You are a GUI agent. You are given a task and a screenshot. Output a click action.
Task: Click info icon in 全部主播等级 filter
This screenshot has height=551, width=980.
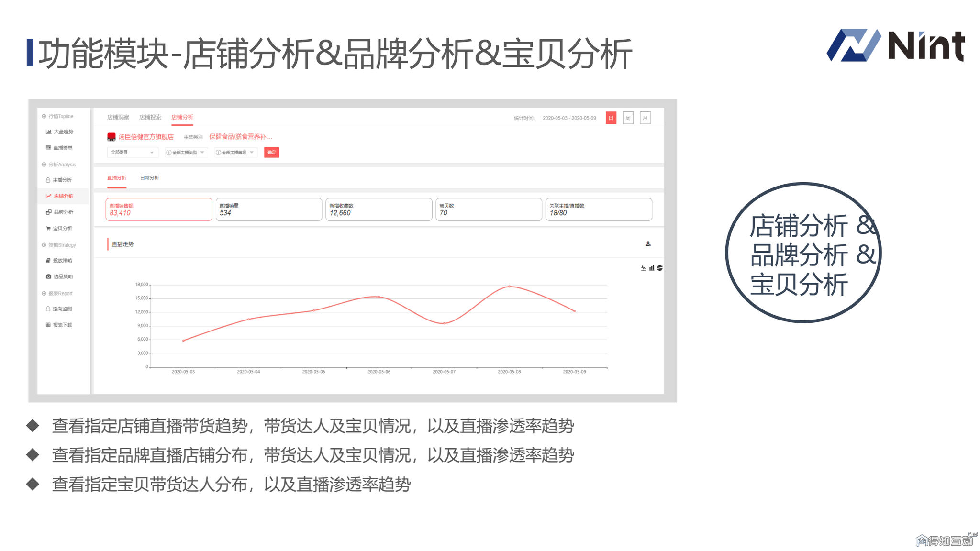218,153
